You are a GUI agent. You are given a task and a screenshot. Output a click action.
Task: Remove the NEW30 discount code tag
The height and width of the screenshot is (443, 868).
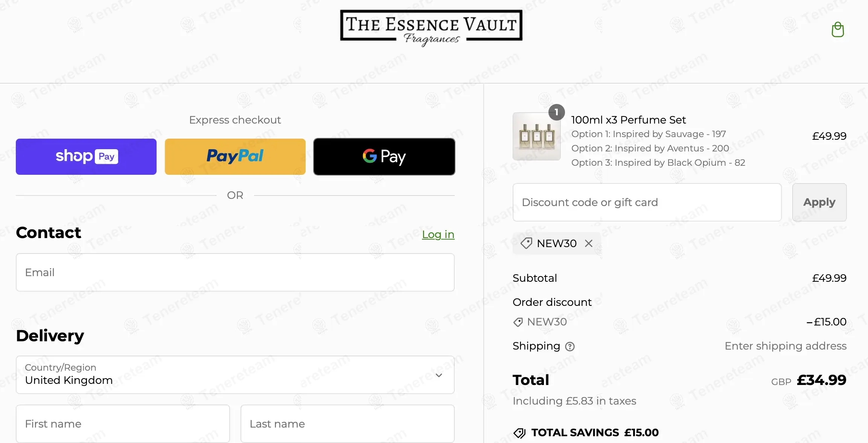tap(589, 243)
